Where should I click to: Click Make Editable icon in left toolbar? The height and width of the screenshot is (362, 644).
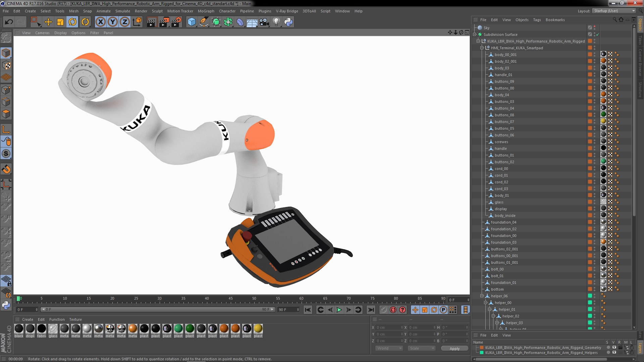pos(6,38)
